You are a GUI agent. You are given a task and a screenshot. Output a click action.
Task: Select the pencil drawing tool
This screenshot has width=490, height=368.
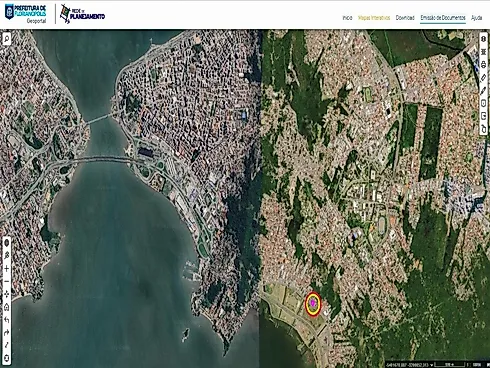pos(483,90)
